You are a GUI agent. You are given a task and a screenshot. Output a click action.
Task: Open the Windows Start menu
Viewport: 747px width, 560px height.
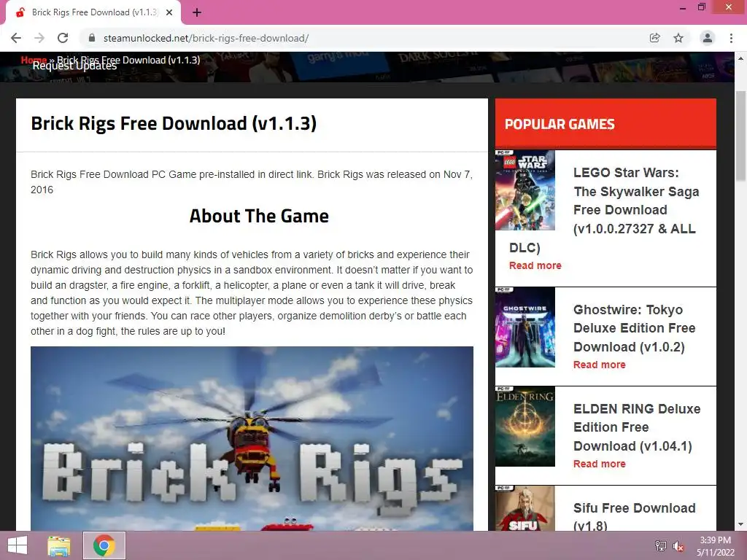tap(18, 545)
